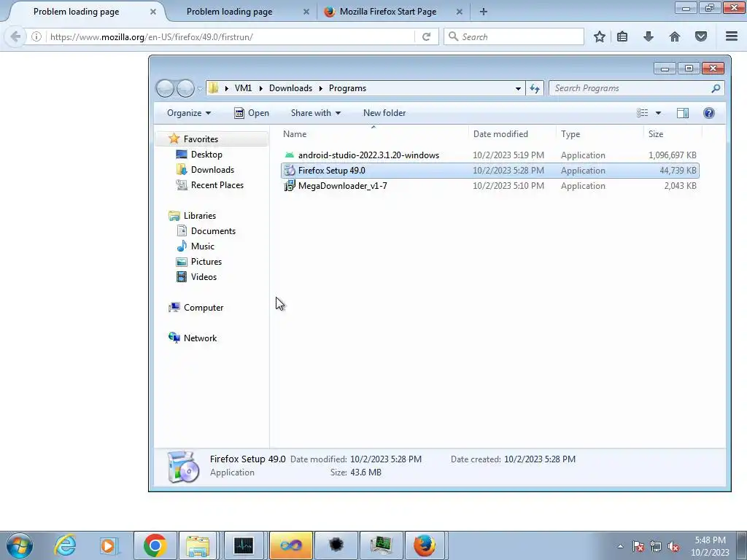
Task: Click the volume muted tray icon
Action: tap(673, 547)
